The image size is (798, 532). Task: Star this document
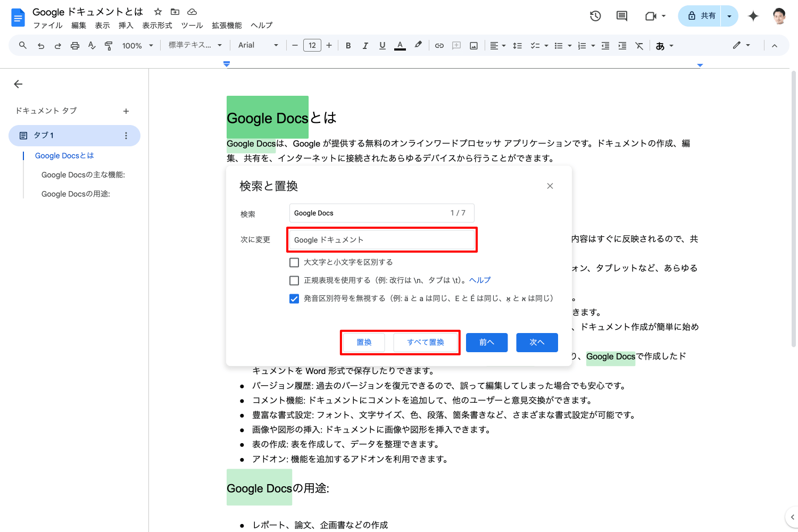[158, 12]
